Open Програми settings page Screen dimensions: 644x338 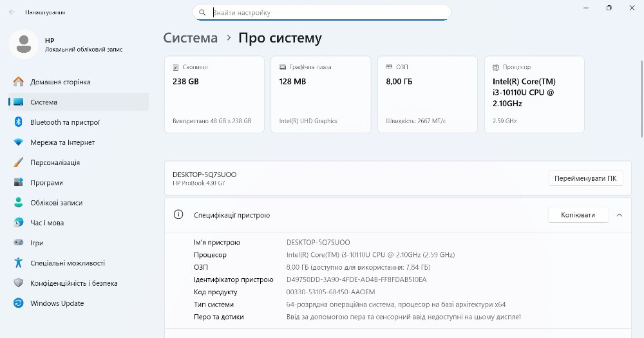tap(79, 182)
